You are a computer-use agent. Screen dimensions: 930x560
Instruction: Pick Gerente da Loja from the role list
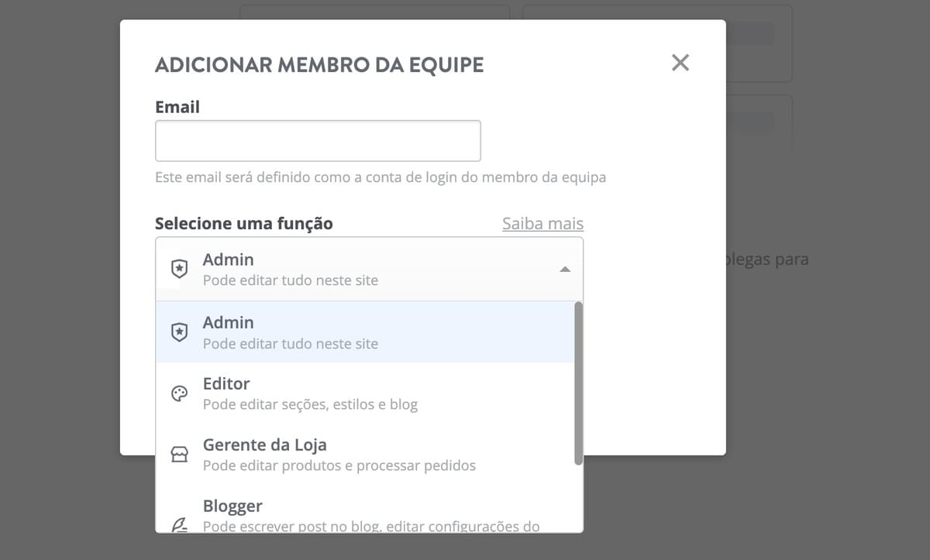point(364,454)
